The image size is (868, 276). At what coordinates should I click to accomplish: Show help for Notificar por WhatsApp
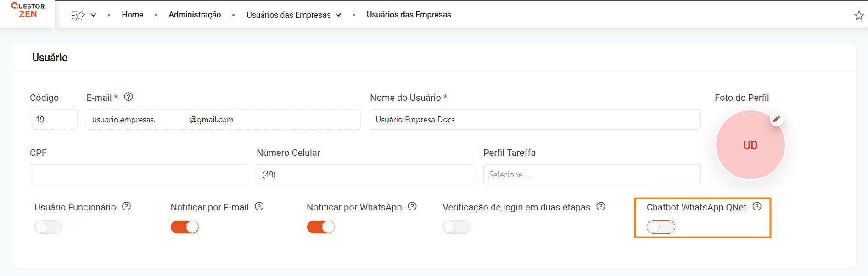click(x=412, y=206)
